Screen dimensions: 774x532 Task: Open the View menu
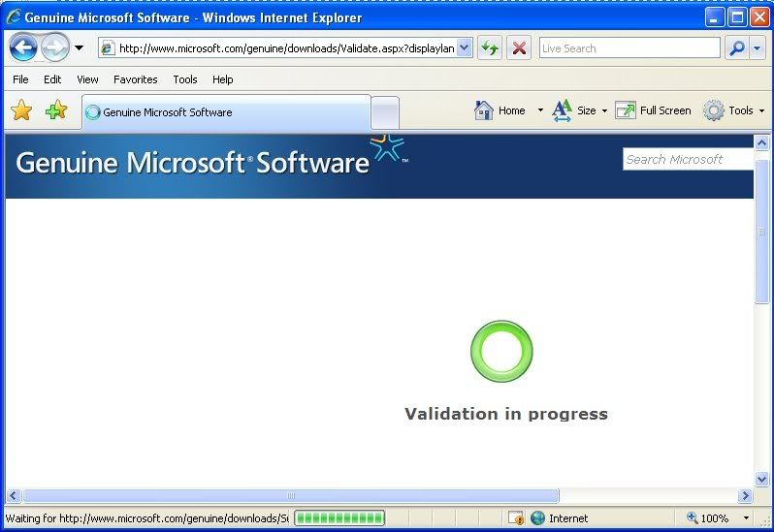pos(87,79)
